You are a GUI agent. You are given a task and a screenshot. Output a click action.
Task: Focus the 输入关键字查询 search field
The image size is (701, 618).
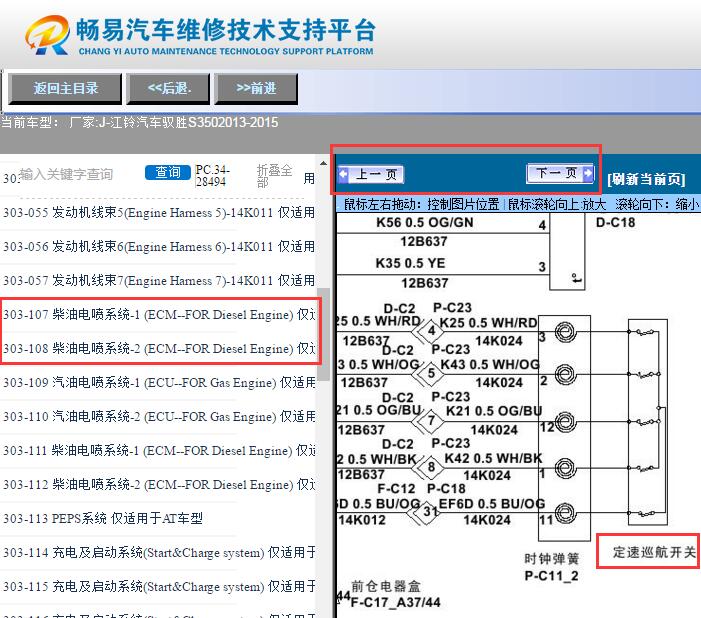click(66, 174)
